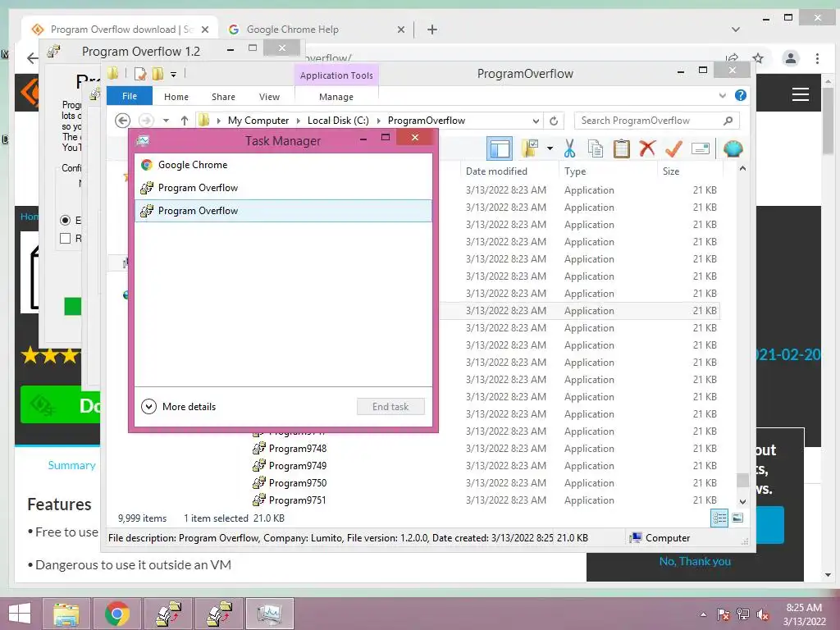Click the Copy icon in Explorer toolbar
This screenshot has width=840, height=630.
point(596,148)
